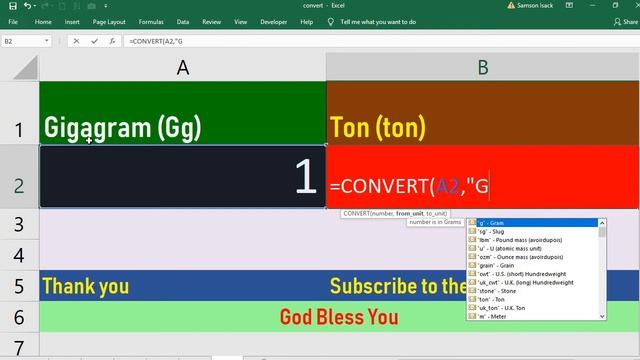Choose the "uk_ton" - U.K. Ton option
Screen dimensions: 640x360
(x=533, y=308)
